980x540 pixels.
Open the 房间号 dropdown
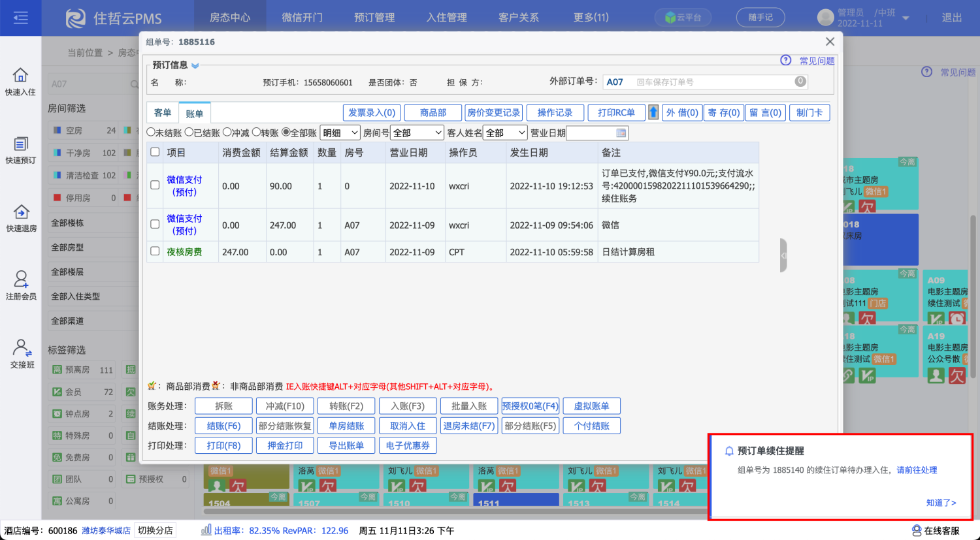click(417, 133)
